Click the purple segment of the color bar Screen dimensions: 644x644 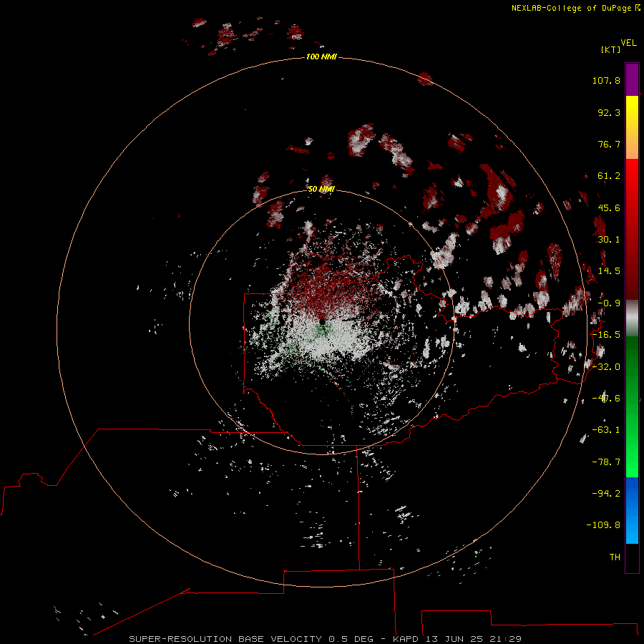click(x=632, y=79)
